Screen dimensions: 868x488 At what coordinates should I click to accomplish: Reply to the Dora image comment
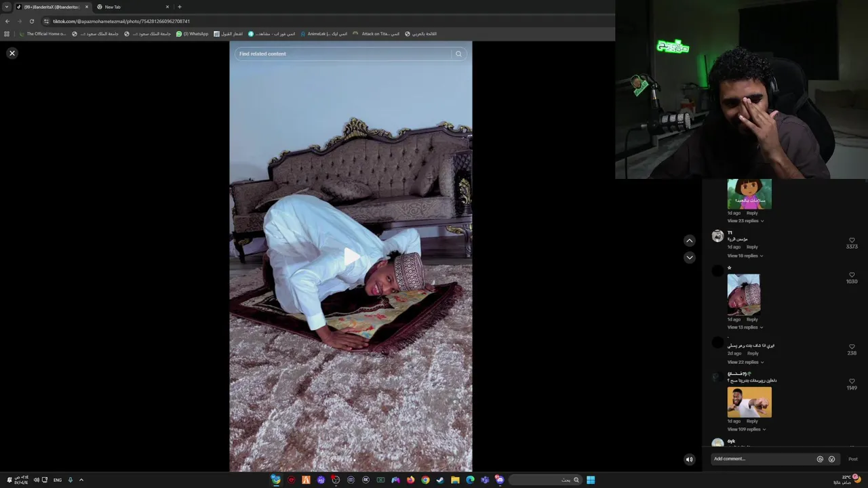[x=752, y=213]
